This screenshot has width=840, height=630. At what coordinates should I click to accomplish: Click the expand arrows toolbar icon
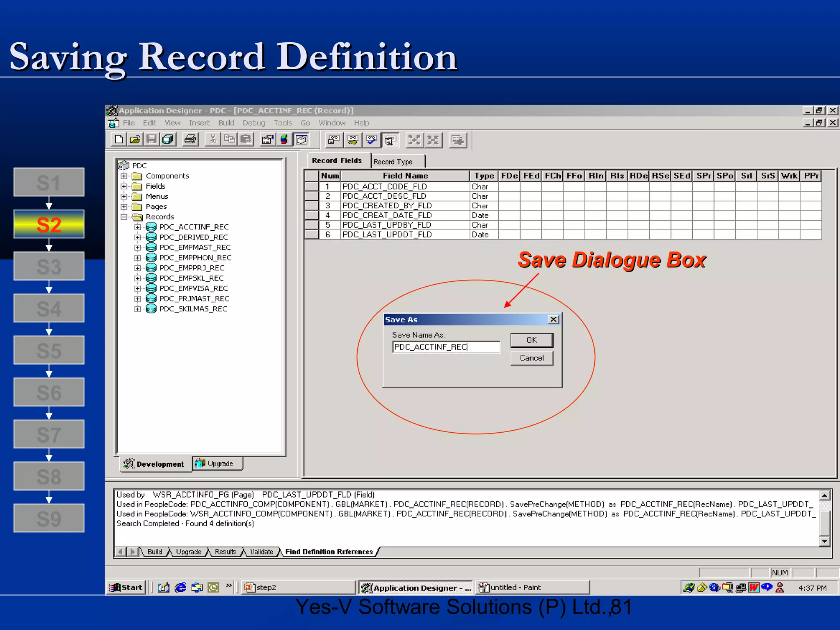coord(414,140)
